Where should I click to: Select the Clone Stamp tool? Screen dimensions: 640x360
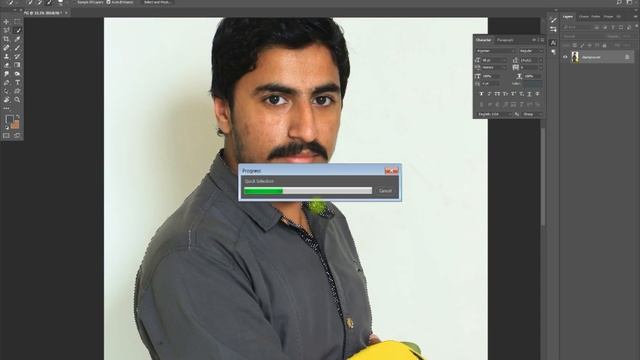click(x=6, y=57)
